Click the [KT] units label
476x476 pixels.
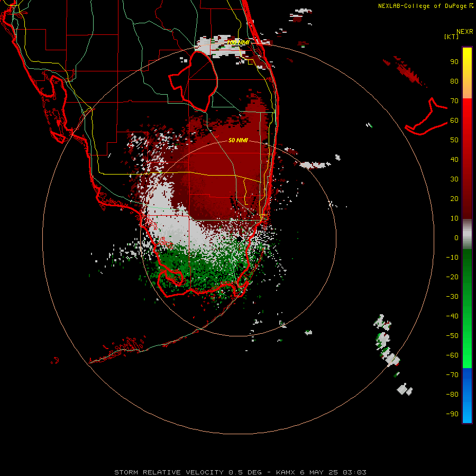[452, 36]
